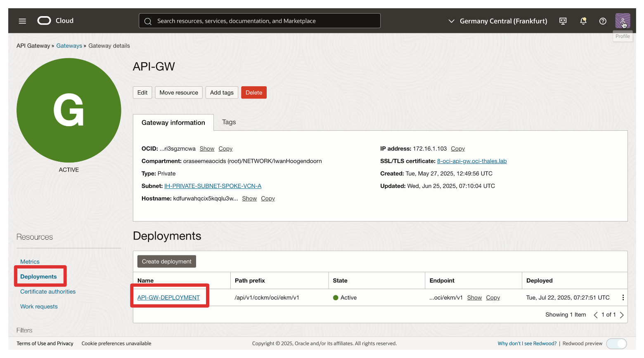
Task: Open the API-GW-DEPLOYMENT link
Action: [x=168, y=297]
